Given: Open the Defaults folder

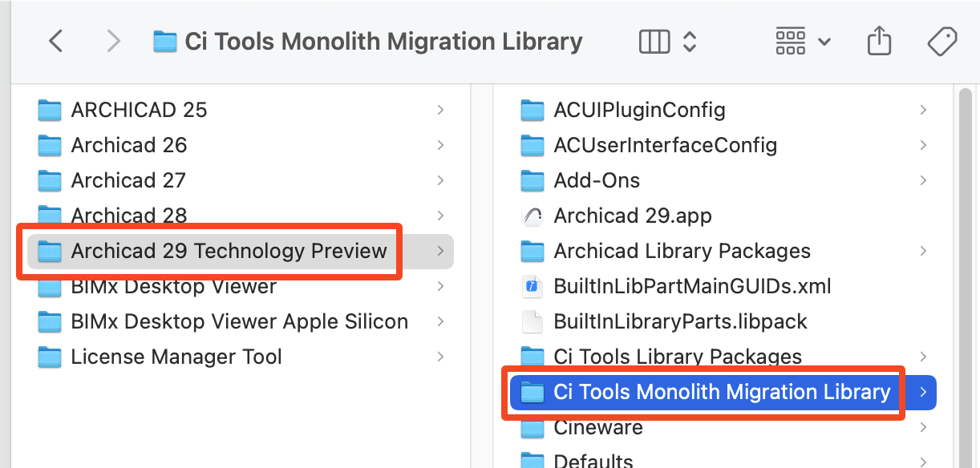Looking at the screenshot, I should click(594, 460).
